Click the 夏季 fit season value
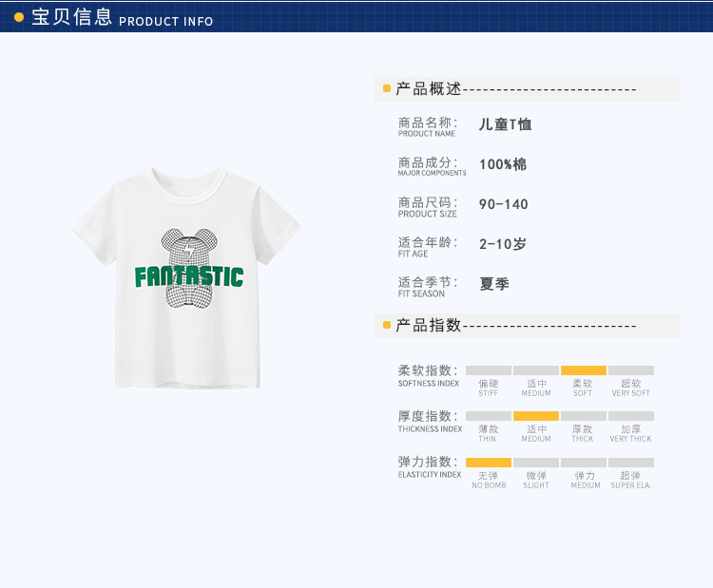The width and height of the screenshot is (713, 588). click(494, 284)
